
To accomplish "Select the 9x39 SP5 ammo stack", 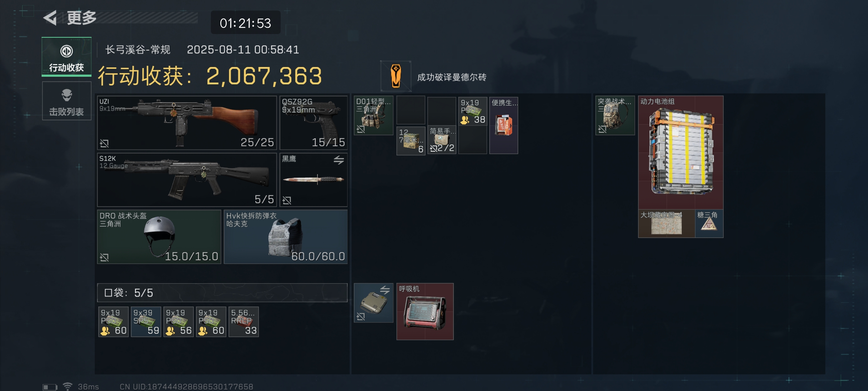I will click(x=146, y=322).
